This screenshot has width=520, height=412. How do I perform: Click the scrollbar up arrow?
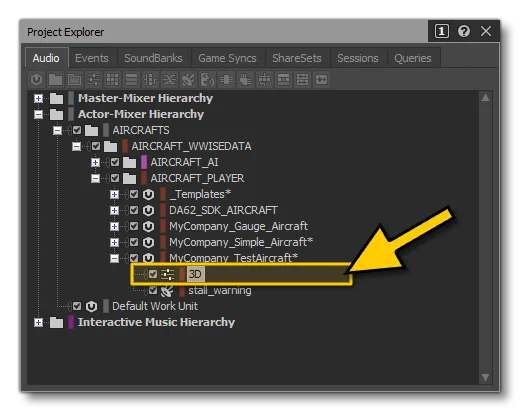click(485, 98)
